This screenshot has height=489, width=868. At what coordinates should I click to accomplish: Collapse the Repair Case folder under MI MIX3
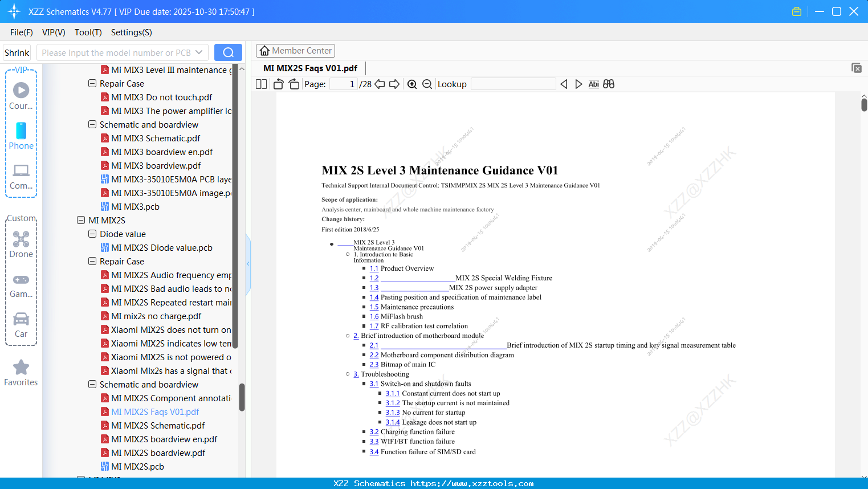(x=92, y=83)
